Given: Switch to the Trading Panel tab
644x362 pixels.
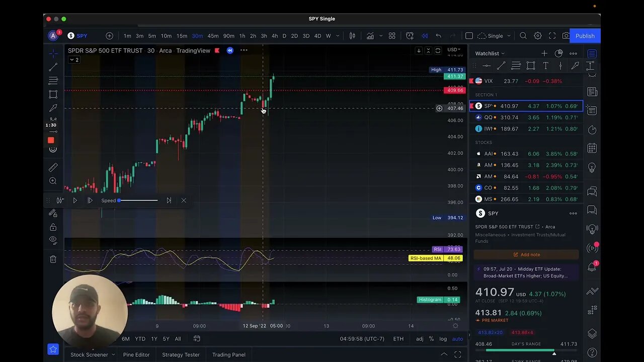Looking at the screenshot, I should (228, 354).
